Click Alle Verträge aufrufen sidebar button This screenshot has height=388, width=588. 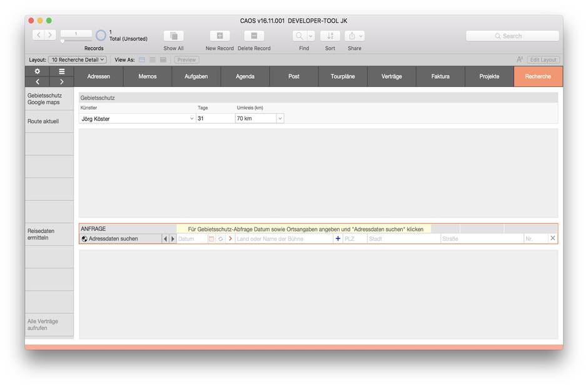[49, 325]
